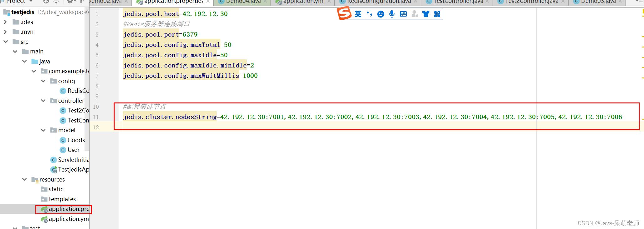The height and width of the screenshot is (229, 644).
Task: Click the port value 6379
Action: 190,35
